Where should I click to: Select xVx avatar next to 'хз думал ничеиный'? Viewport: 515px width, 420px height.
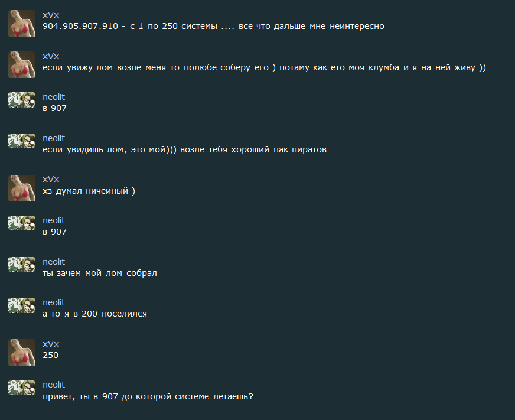(x=22, y=188)
